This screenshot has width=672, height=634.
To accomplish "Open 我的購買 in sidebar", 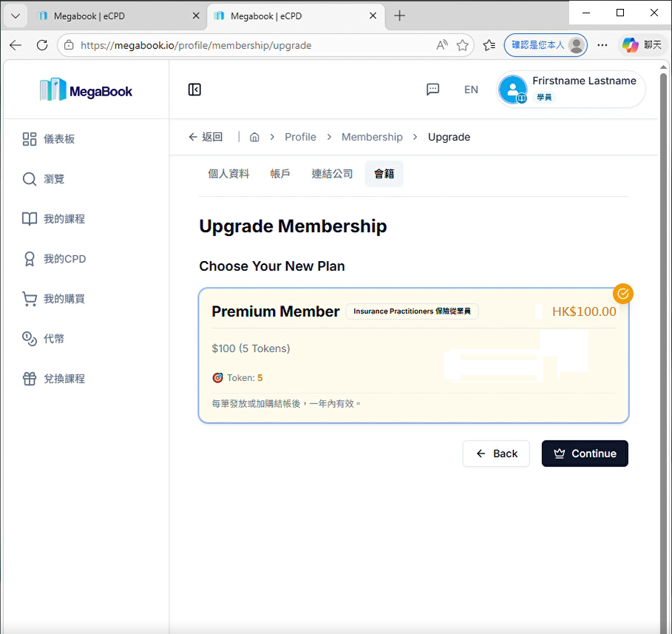I will tap(53, 299).
